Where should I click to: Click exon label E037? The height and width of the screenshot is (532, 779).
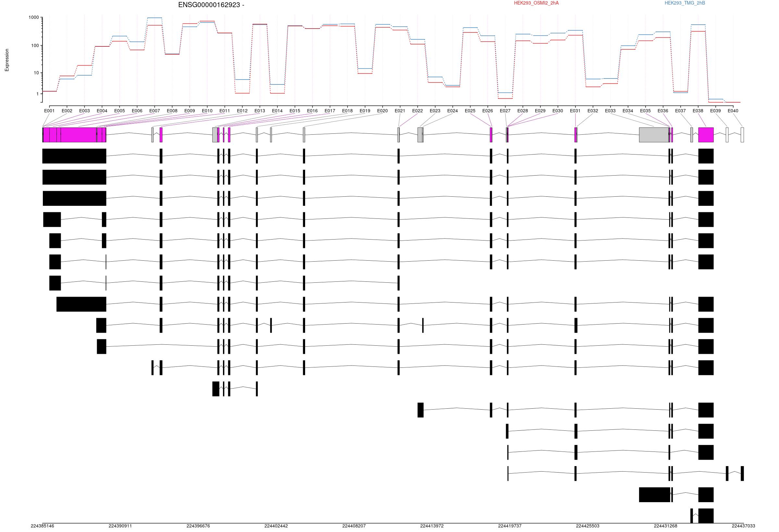pyautogui.click(x=680, y=111)
